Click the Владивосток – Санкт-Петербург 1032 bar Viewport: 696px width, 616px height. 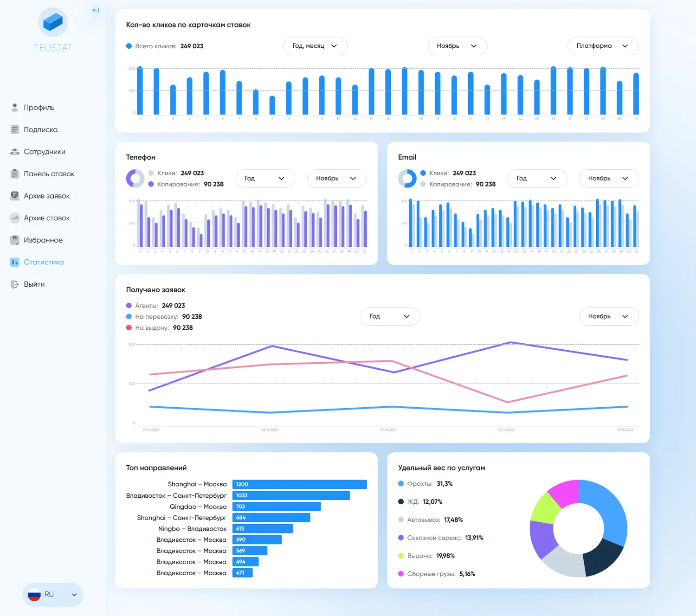(x=291, y=495)
